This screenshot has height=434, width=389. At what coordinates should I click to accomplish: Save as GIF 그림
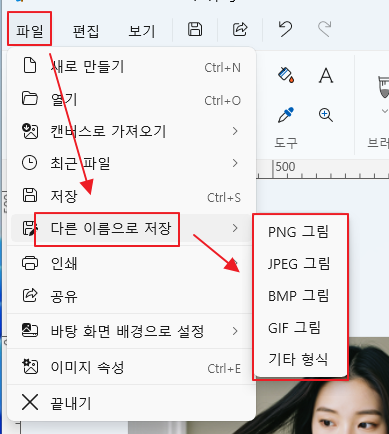[299, 328]
